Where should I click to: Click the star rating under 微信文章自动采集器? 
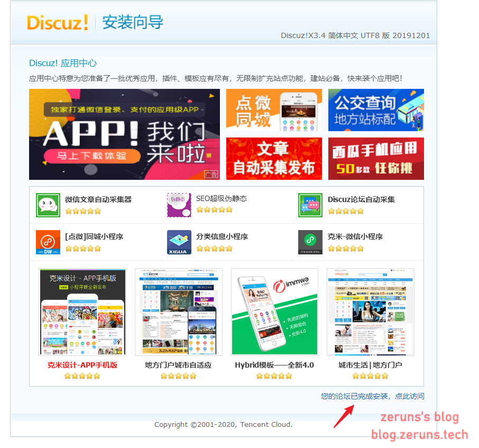click(83, 211)
